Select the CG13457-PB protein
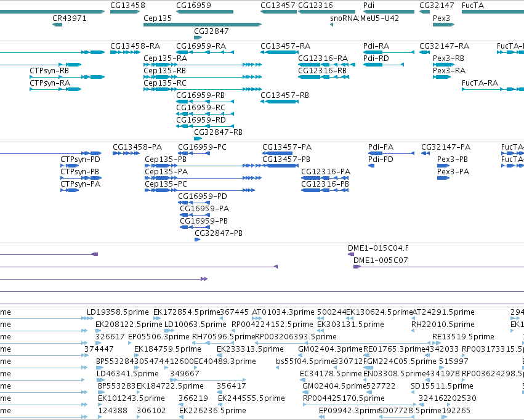The width and height of the screenshot is (524, 420). [280, 166]
